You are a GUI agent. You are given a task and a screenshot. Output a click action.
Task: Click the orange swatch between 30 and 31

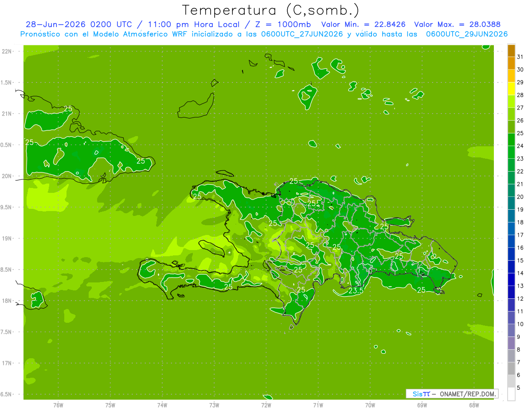tap(511, 63)
